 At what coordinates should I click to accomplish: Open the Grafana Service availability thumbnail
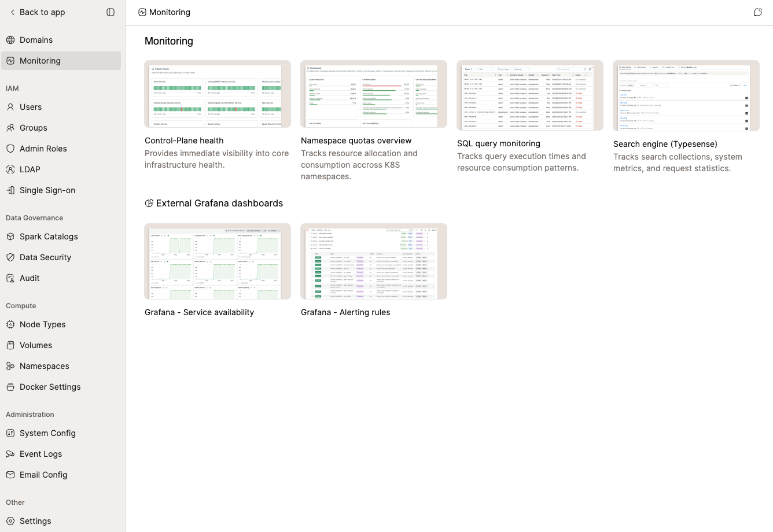coord(218,261)
